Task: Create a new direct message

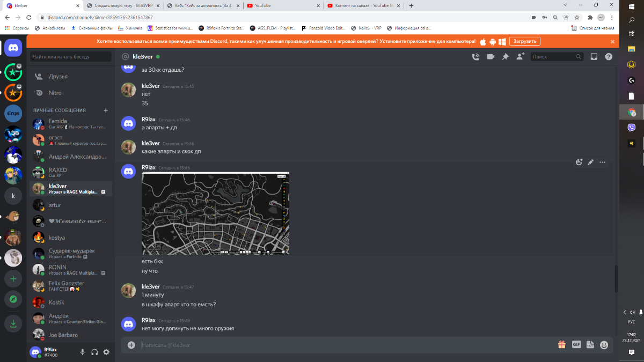Action: click(106, 110)
